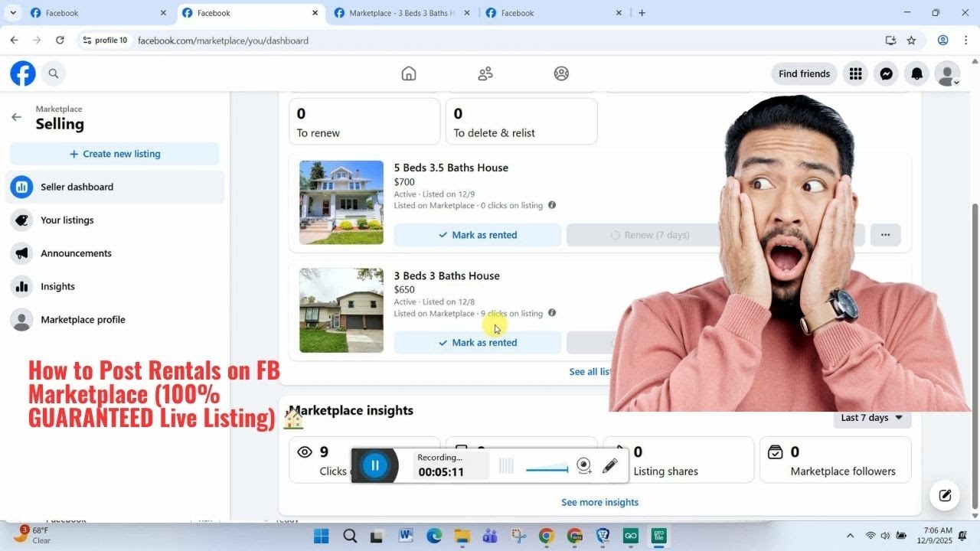980x551 pixels.
Task: Open Windows taskbar search
Action: click(x=350, y=536)
